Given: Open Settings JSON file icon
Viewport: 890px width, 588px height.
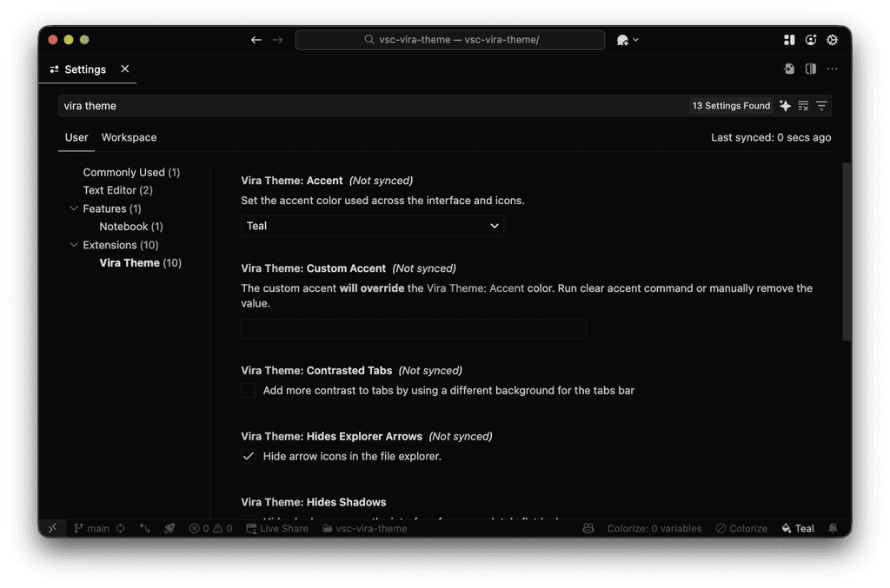Looking at the screenshot, I should 789,69.
